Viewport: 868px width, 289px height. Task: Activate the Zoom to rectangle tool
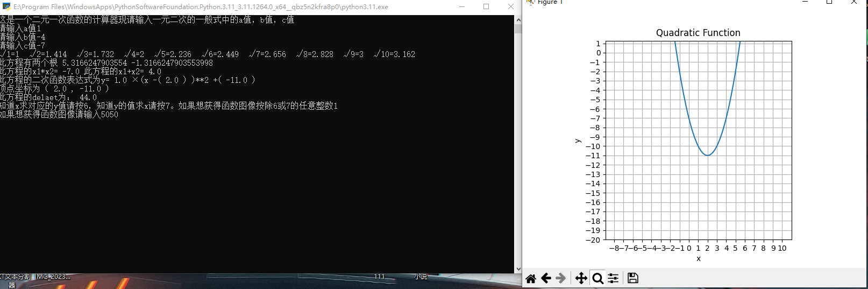[x=597, y=278]
